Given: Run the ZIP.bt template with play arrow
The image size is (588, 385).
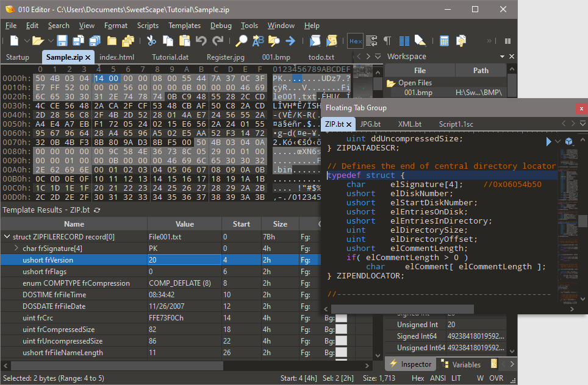Looking at the screenshot, I should click(x=548, y=141).
